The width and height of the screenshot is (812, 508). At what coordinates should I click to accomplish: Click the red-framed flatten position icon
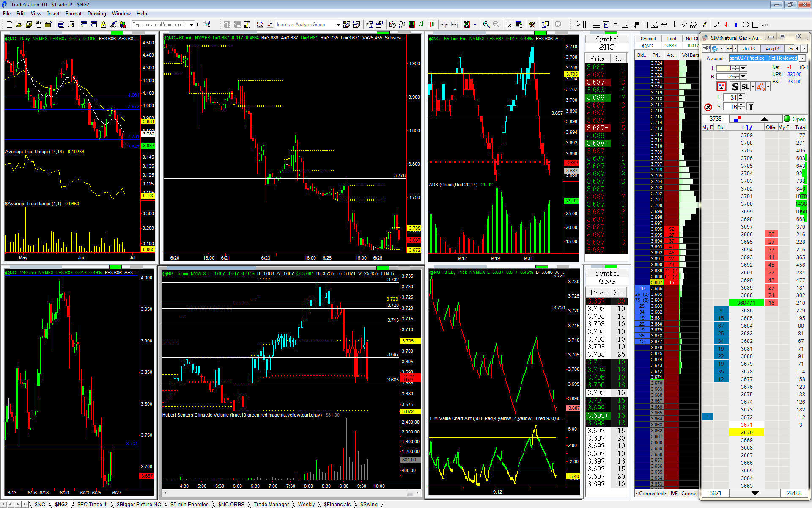coord(721,87)
